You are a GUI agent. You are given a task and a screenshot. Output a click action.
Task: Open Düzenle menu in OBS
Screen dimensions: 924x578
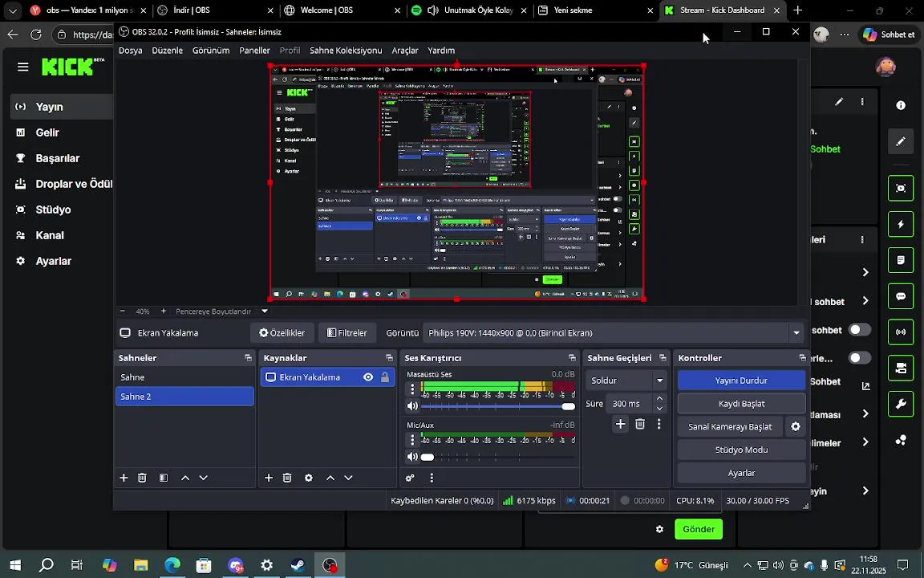click(168, 50)
